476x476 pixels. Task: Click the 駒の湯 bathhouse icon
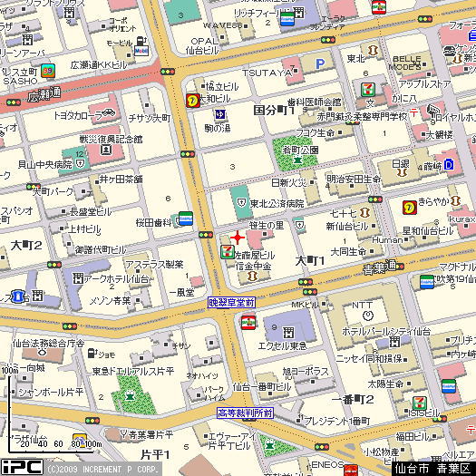[x=220, y=114]
